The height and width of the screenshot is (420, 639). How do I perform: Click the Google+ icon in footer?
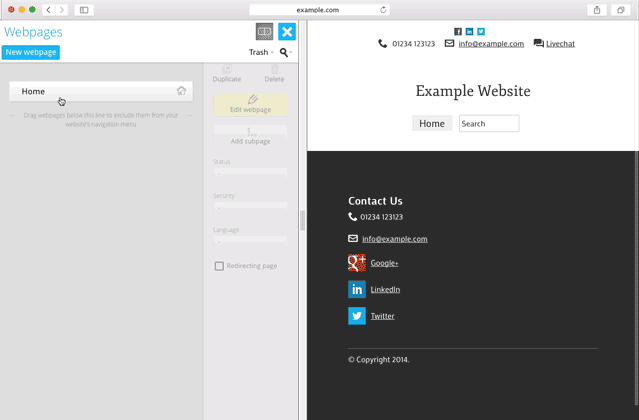tap(357, 263)
